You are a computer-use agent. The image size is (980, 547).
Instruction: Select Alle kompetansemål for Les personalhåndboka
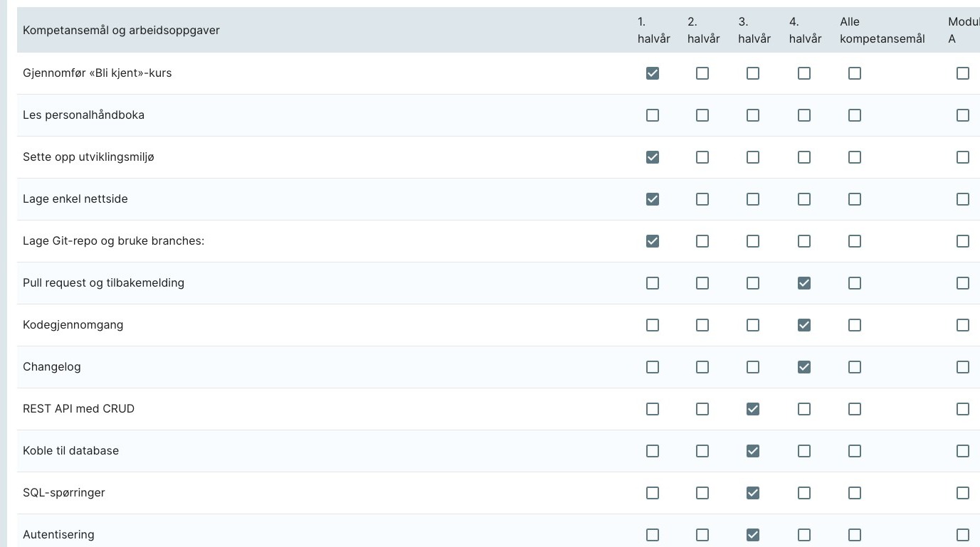[855, 115]
